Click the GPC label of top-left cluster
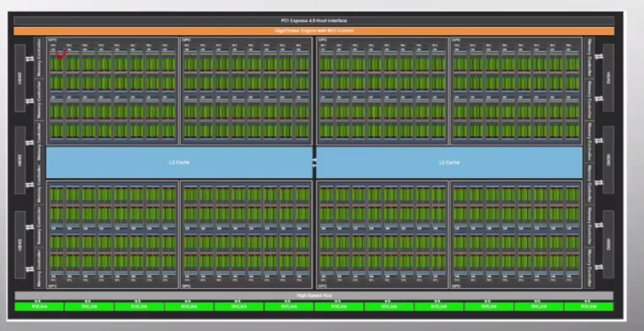This screenshot has height=331, width=644. point(52,39)
